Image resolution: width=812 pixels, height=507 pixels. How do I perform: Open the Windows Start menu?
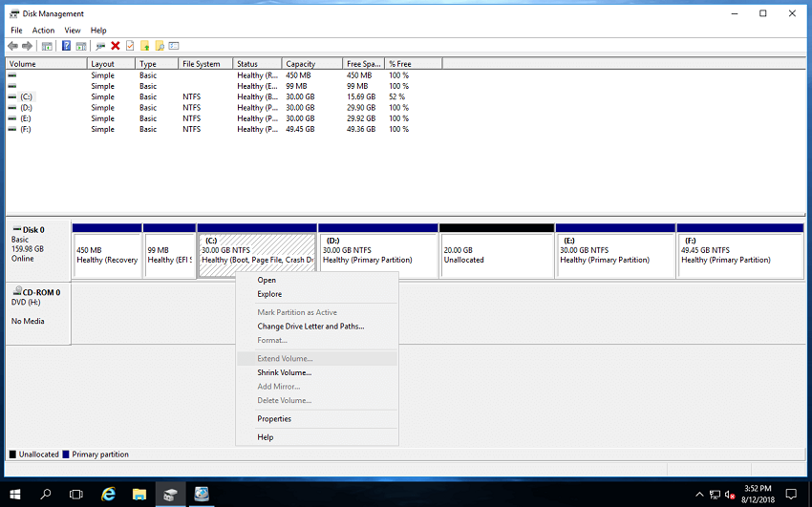tap(15, 494)
